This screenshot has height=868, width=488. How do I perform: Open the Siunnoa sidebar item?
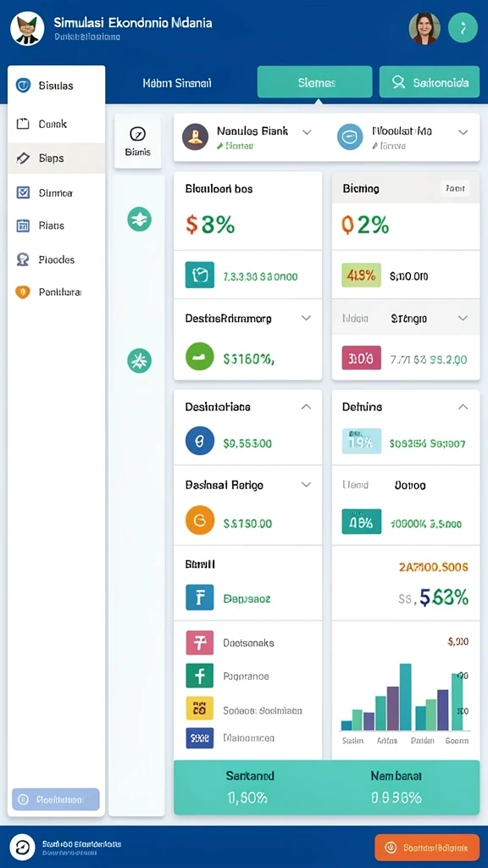click(x=56, y=192)
